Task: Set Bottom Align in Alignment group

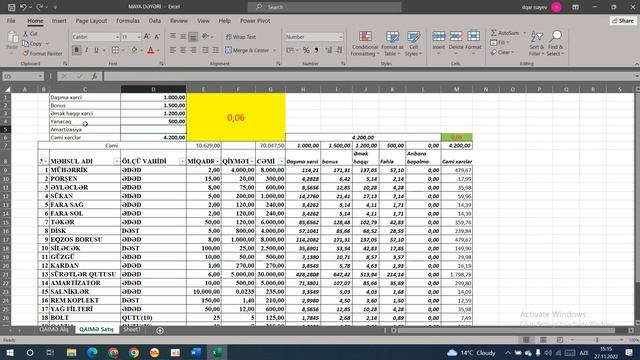Action: [193, 37]
